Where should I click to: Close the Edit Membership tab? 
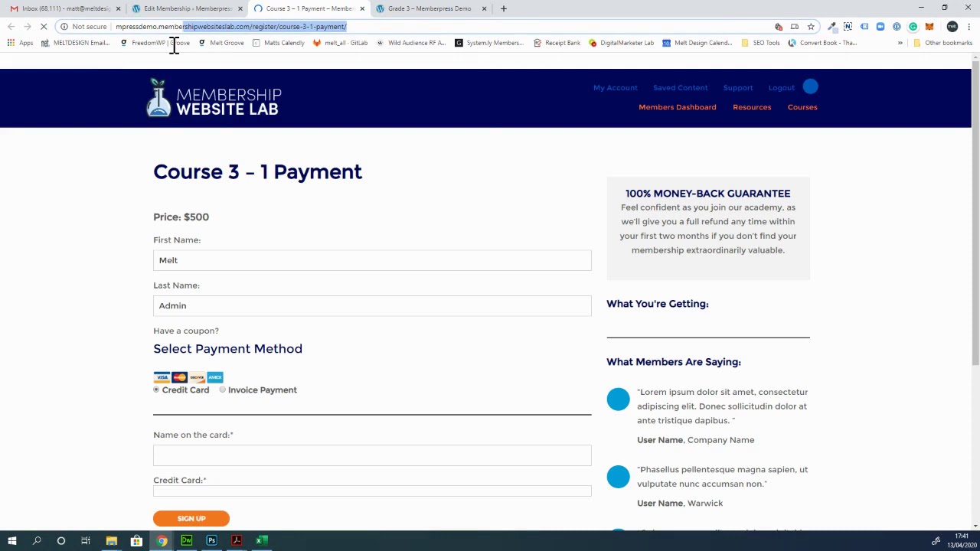click(x=240, y=8)
